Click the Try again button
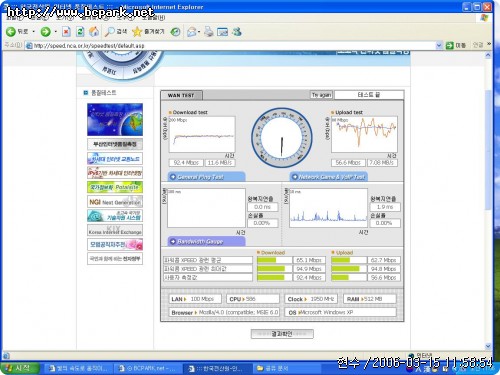The height and width of the screenshot is (375, 500). click(321, 95)
